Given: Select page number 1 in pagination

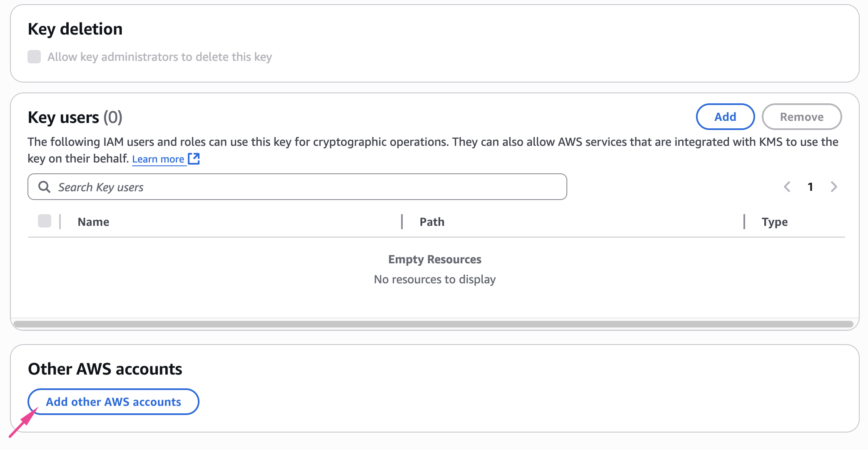Looking at the screenshot, I should click(x=810, y=187).
